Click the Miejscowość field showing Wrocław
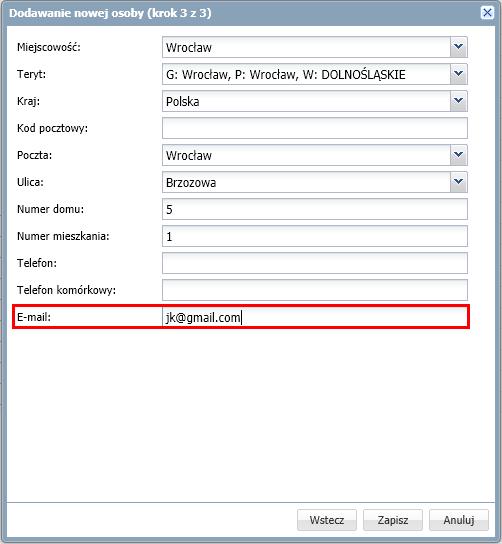 coord(306,47)
